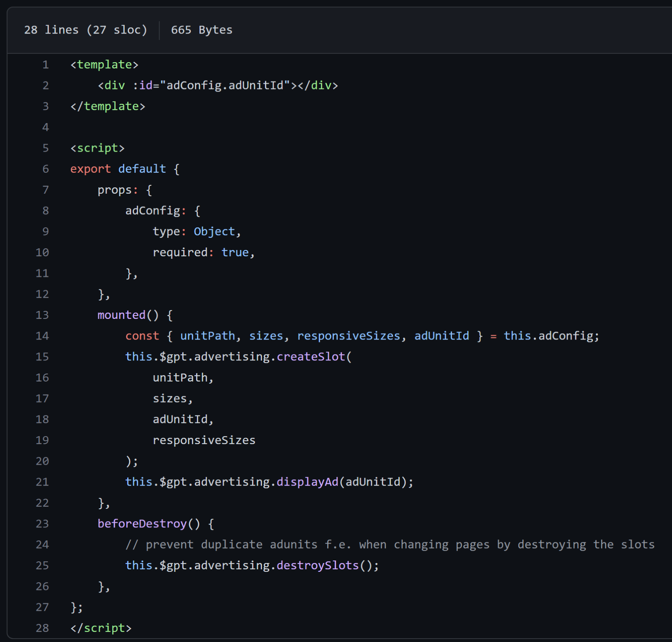
Task: Click line number 1
Action: (45, 65)
